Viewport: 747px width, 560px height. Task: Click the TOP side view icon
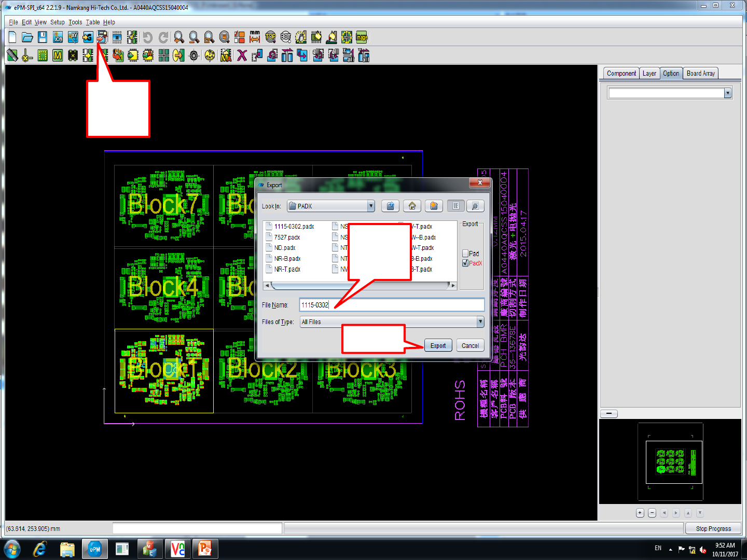[x=270, y=37]
